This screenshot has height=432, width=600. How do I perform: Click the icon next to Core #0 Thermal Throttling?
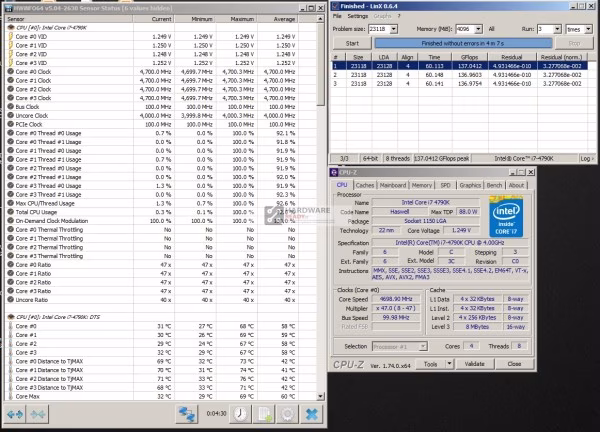click(x=11, y=230)
